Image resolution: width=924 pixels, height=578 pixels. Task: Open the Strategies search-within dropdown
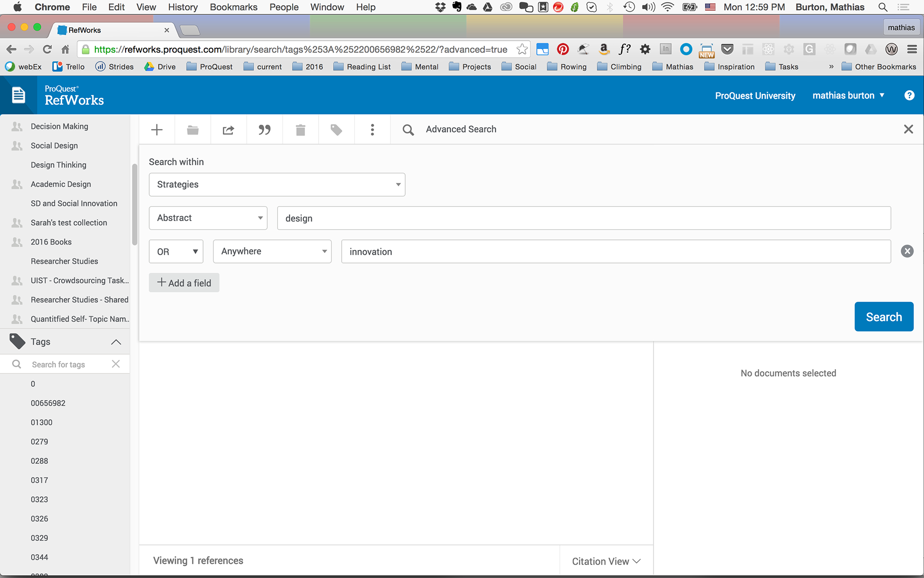(277, 184)
